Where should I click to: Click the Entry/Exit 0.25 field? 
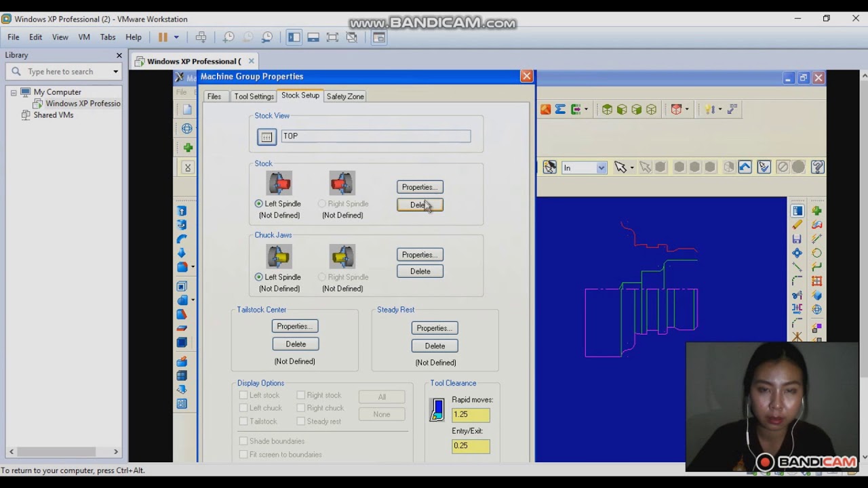tap(471, 445)
